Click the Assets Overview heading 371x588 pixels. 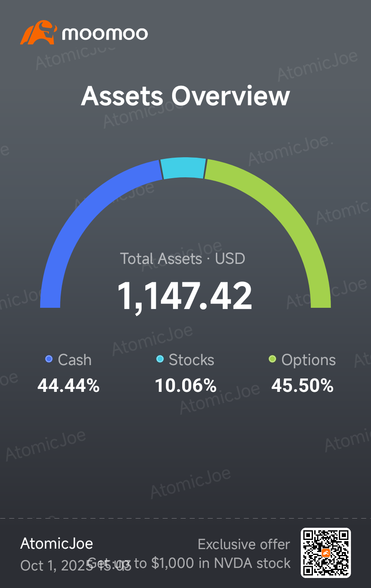click(x=185, y=96)
